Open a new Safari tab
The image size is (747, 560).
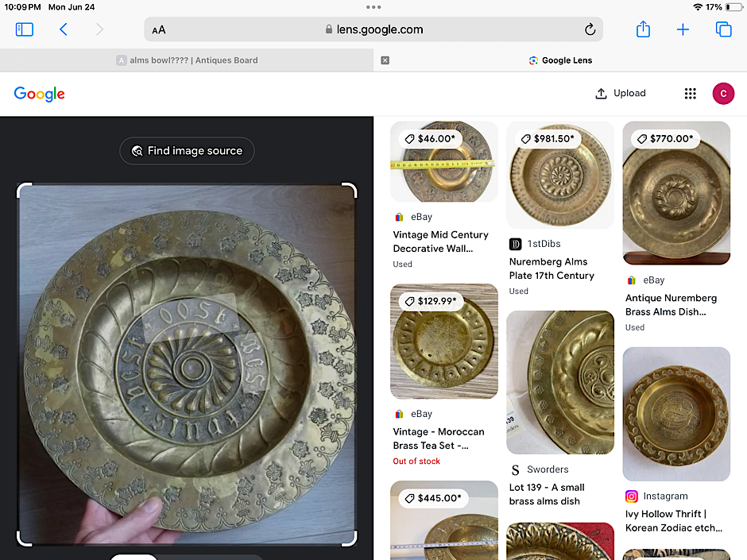(683, 29)
